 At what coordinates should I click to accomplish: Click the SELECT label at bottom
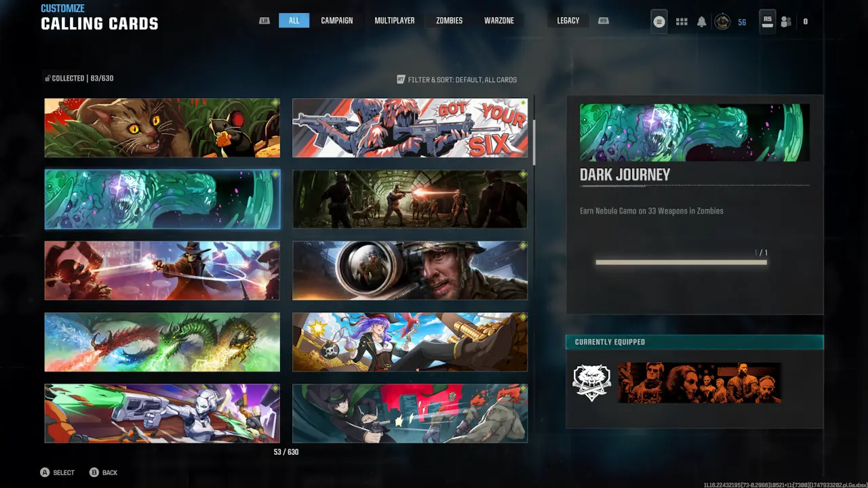[64, 472]
